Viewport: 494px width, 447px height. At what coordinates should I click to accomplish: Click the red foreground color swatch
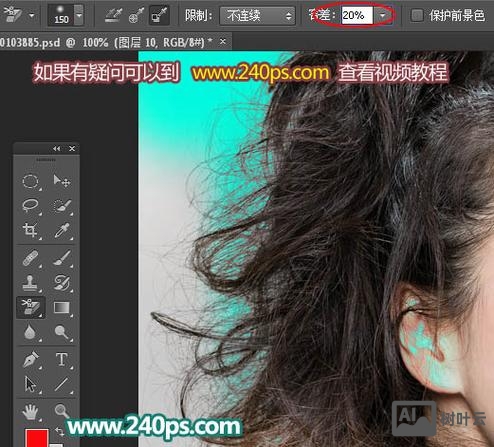[37, 438]
